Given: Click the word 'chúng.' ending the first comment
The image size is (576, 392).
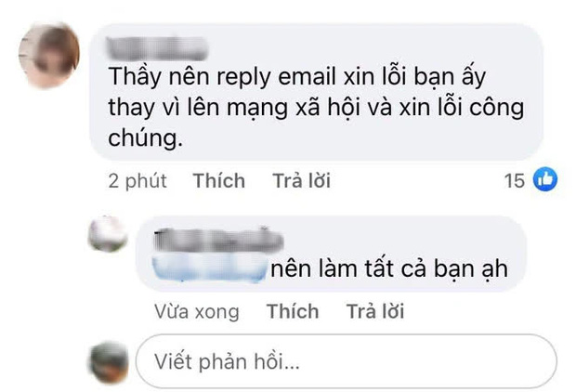Looking at the screenshot, I should (x=146, y=139).
